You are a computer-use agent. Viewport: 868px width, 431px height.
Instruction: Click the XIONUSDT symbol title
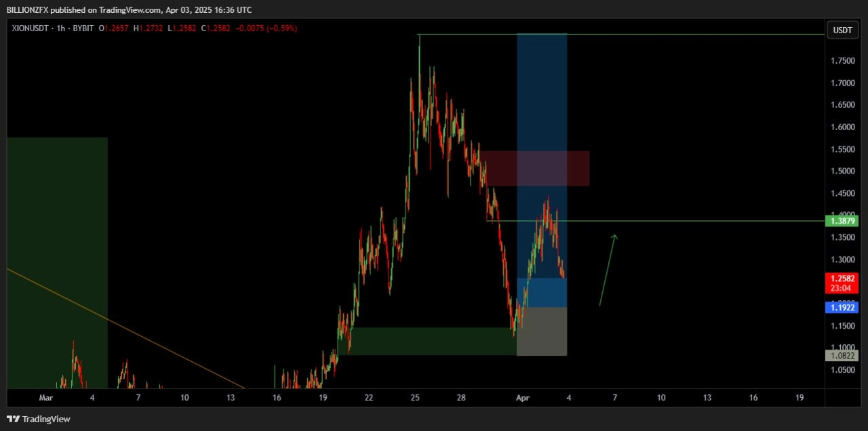pyautogui.click(x=31, y=28)
